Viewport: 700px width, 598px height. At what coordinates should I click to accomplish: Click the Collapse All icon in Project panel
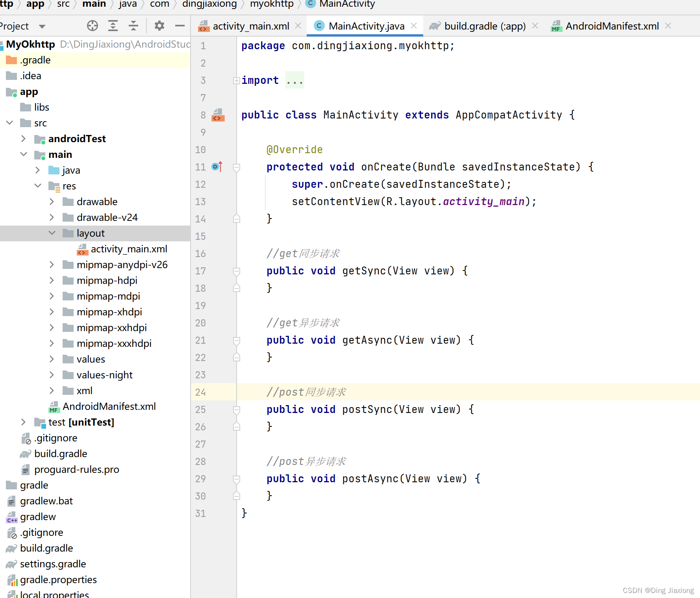point(133,26)
